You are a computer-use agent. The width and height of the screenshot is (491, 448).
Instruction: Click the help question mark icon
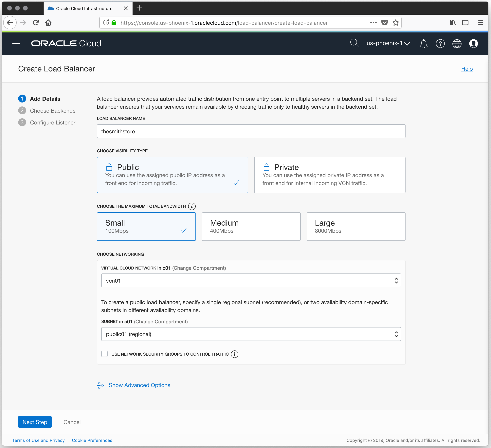click(x=440, y=44)
